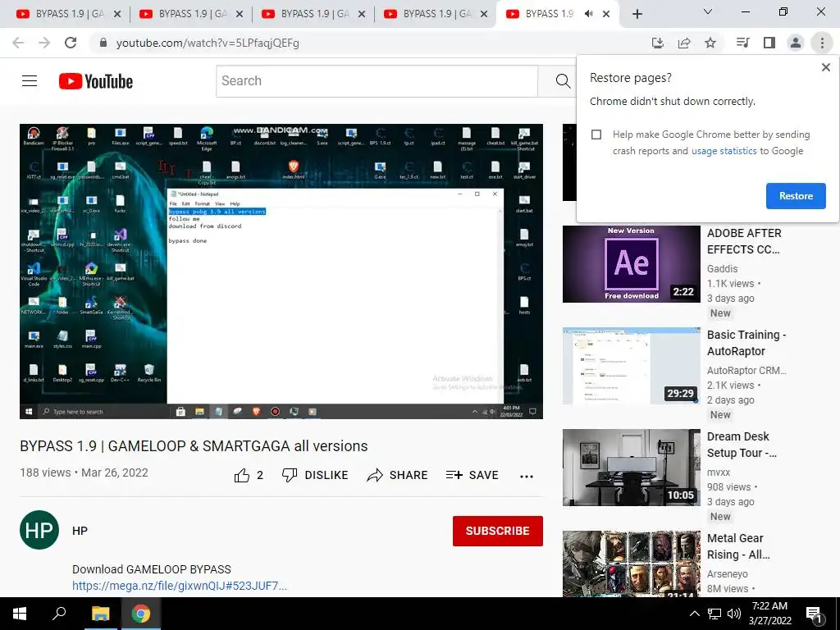Go to the YouTube home logo
The image size is (840, 630).
pos(96,81)
